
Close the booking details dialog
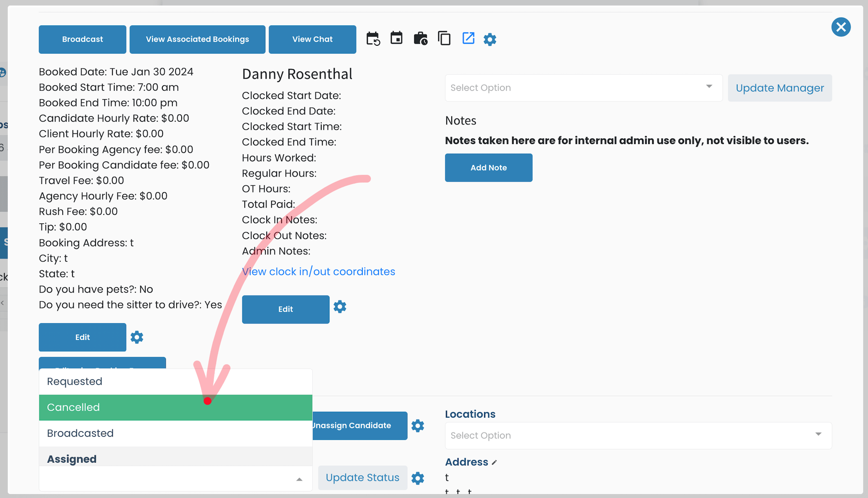841,27
